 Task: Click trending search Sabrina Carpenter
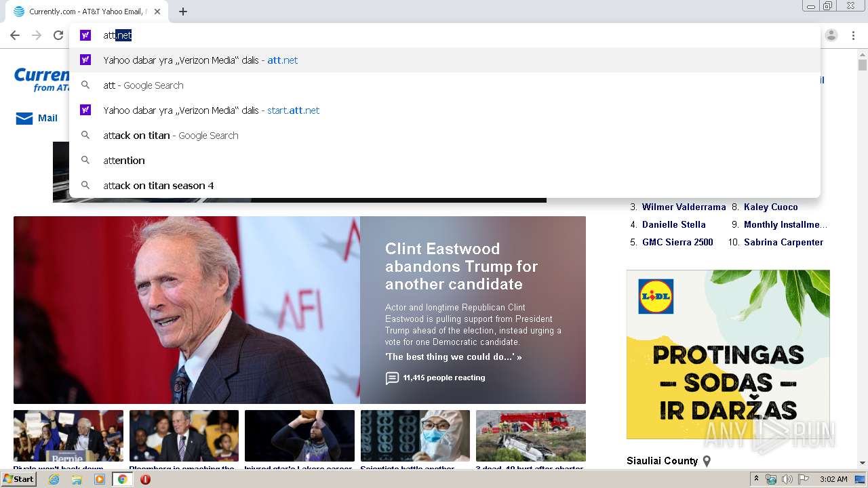tap(783, 242)
